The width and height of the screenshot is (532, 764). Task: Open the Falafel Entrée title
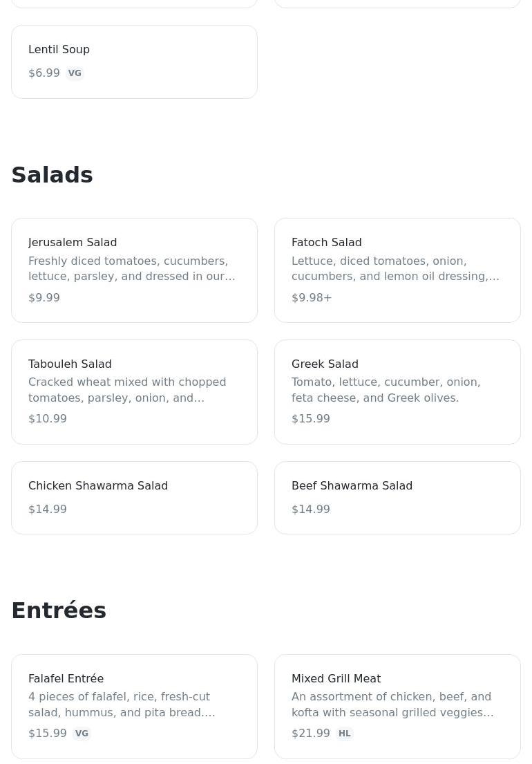click(x=66, y=679)
